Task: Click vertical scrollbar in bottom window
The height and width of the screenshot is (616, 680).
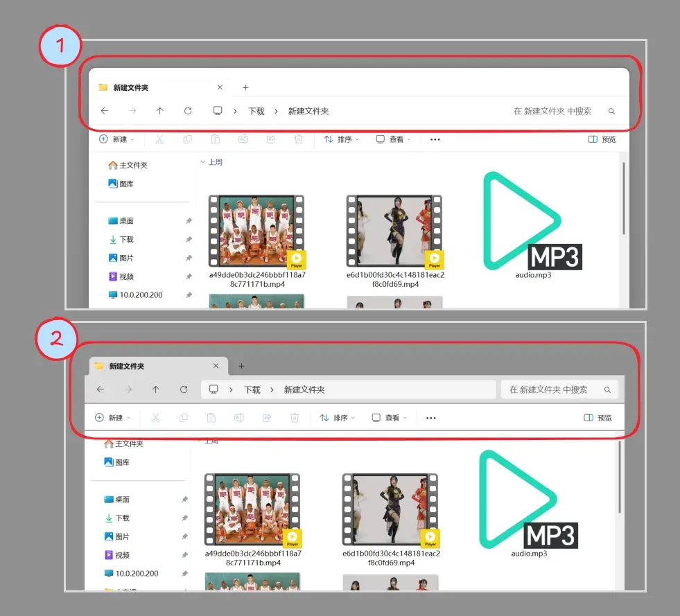Action: point(619,477)
